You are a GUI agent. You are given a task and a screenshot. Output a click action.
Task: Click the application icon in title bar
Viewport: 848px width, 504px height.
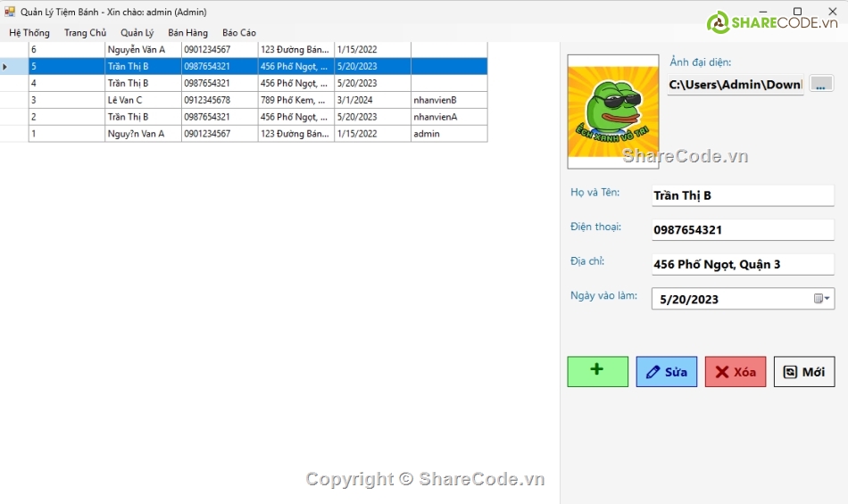point(10,12)
